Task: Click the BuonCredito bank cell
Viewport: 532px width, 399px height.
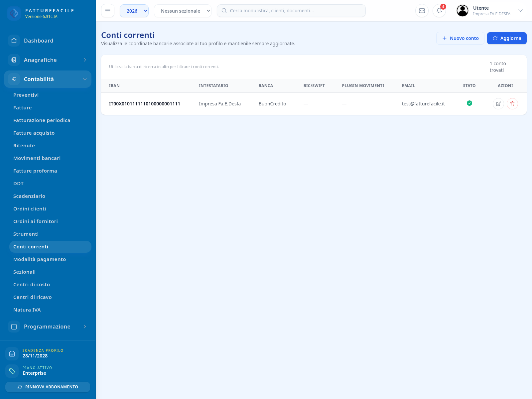Action: pos(272,104)
